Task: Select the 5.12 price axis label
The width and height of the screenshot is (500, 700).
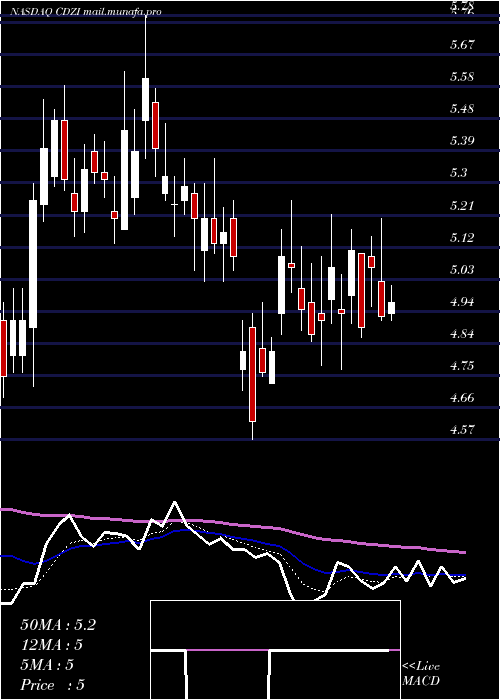Action: 462,238
